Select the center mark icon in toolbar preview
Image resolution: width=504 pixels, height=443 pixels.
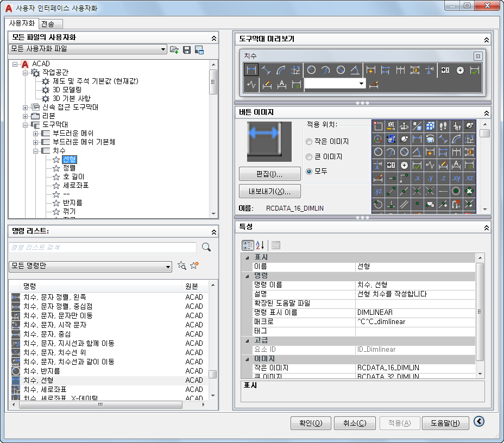tap(460, 69)
